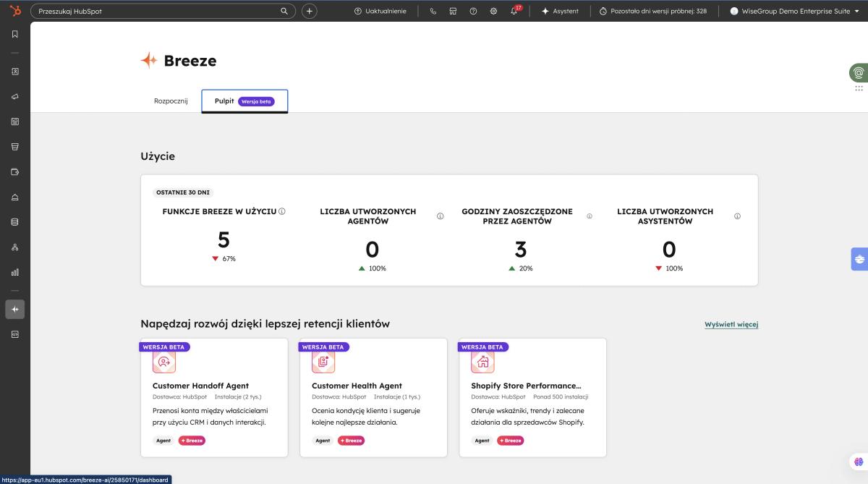Click the plus quick-create button

pos(309,11)
